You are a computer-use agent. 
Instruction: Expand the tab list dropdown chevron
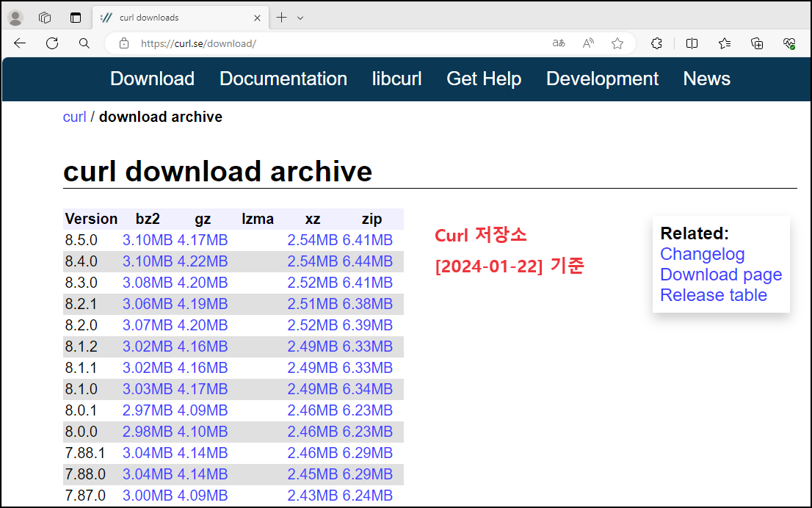300,18
